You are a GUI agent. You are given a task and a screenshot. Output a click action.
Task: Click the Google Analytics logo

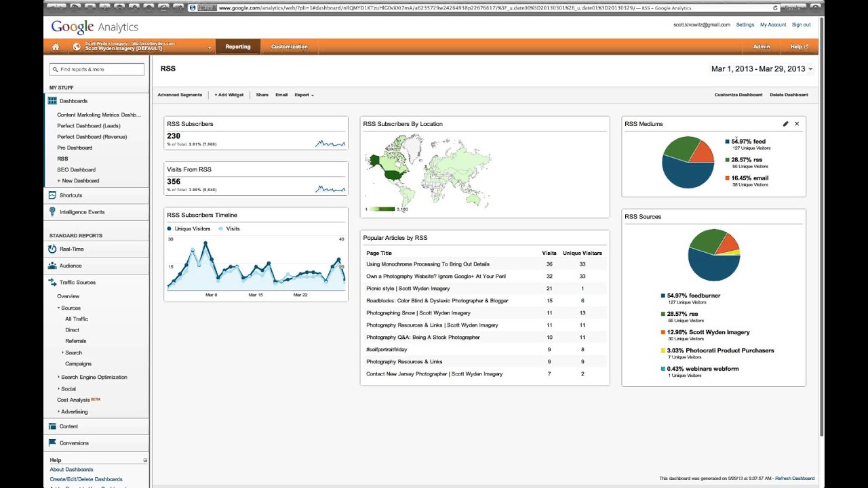pos(95,27)
